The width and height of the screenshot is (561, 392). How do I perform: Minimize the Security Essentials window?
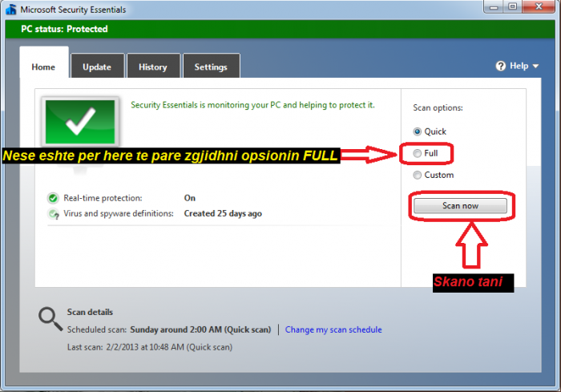coord(494,6)
